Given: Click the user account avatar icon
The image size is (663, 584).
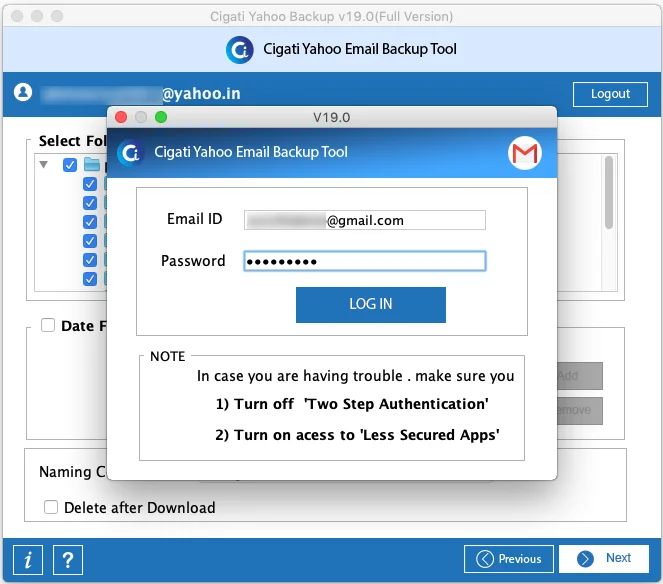Looking at the screenshot, I should 23,92.
